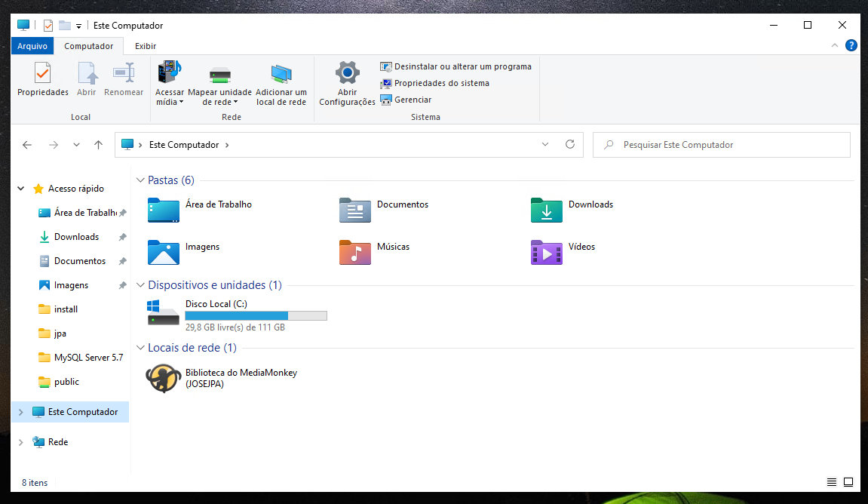Open Propriedades in the ribbon
Image resolution: width=868 pixels, height=504 pixels.
(43, 80)
